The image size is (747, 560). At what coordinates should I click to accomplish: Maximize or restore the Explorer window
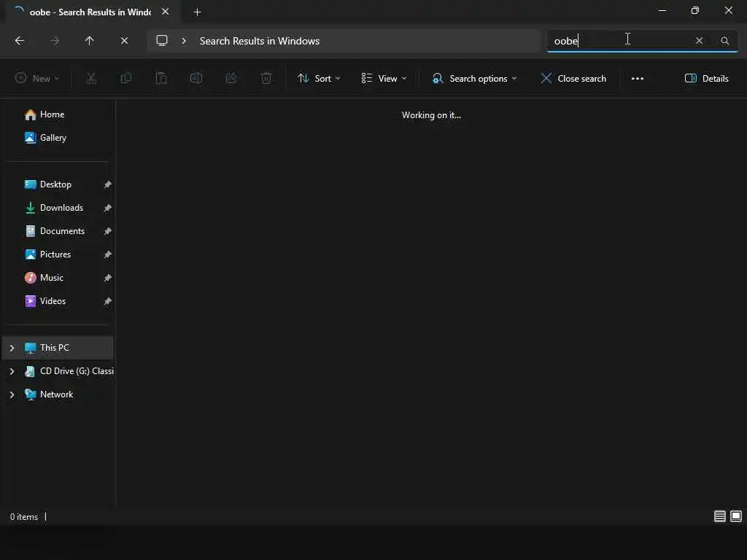coord(695,10)
